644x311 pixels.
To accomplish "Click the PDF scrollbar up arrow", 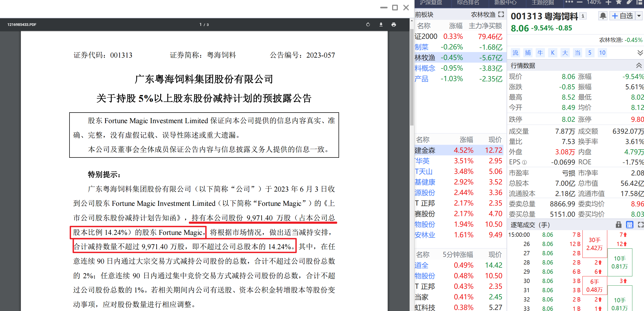I will [x=412, y=20].
